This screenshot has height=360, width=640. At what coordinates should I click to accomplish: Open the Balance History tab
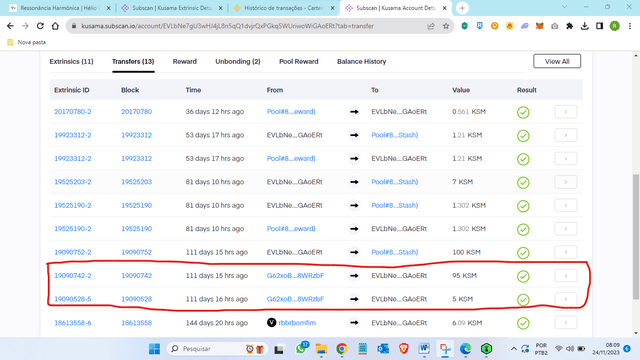[x=362, y=62]
